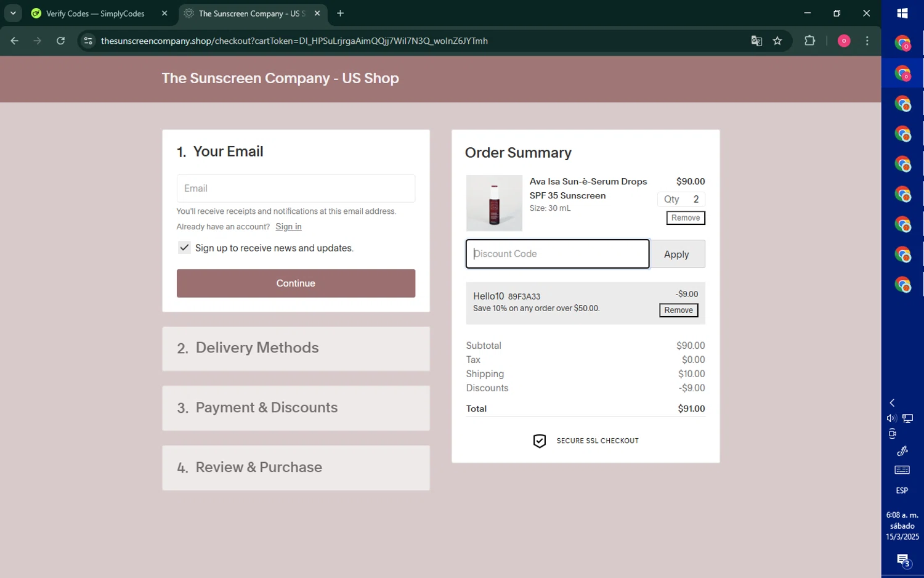
Task: Select the Total $91.00 amount
Action: (x=691, y=409)
